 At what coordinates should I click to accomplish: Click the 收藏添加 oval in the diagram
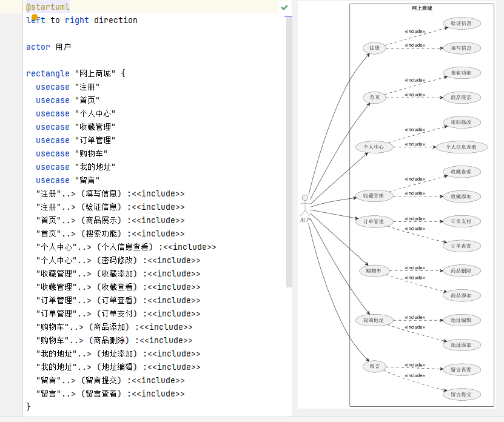point(462,196)
